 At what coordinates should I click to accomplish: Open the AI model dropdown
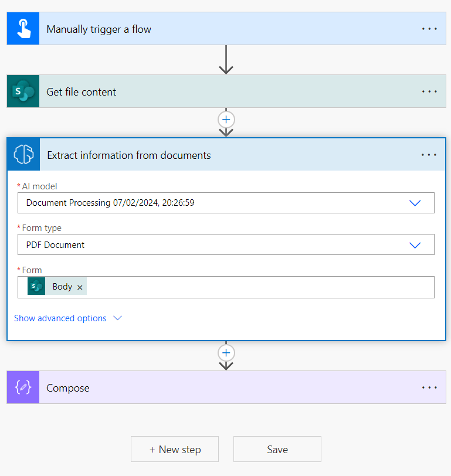click(x=415, y=203)
